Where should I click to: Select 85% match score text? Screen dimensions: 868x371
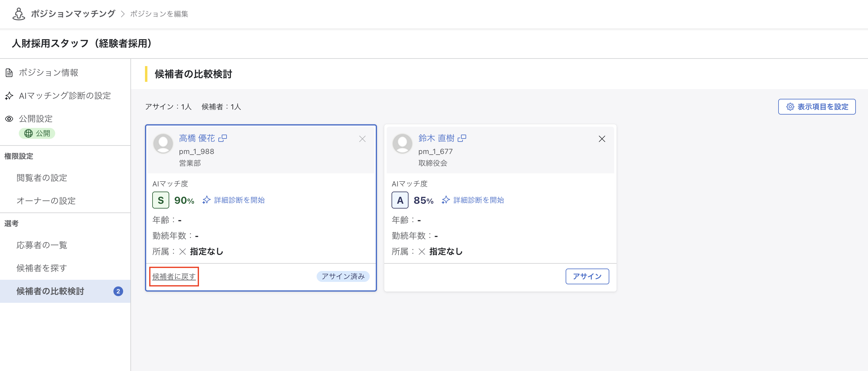pyautogui.click(x=424, y=201)
